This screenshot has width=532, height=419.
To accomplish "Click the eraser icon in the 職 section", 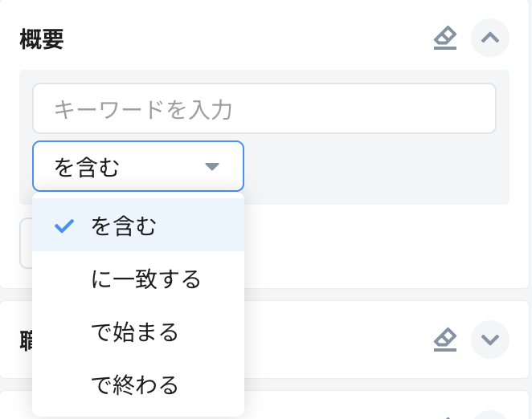I will pyautogui.click(x=444, y=340).
